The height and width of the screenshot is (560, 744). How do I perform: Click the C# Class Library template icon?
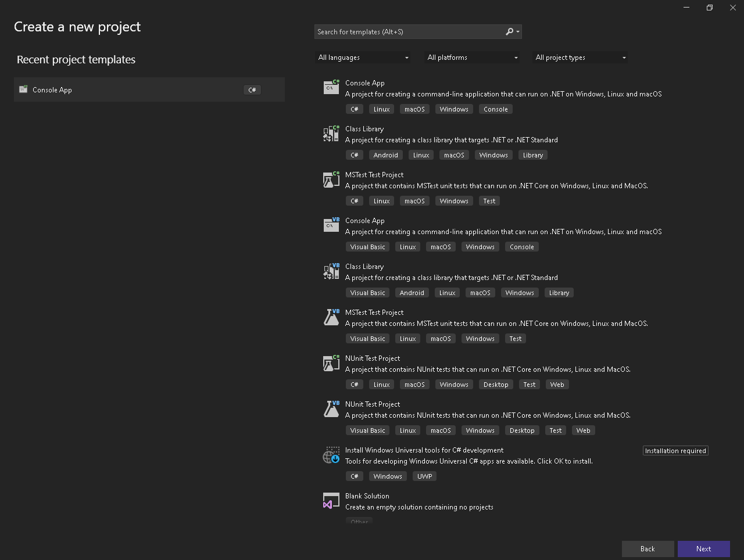click(x=331, y=134)
